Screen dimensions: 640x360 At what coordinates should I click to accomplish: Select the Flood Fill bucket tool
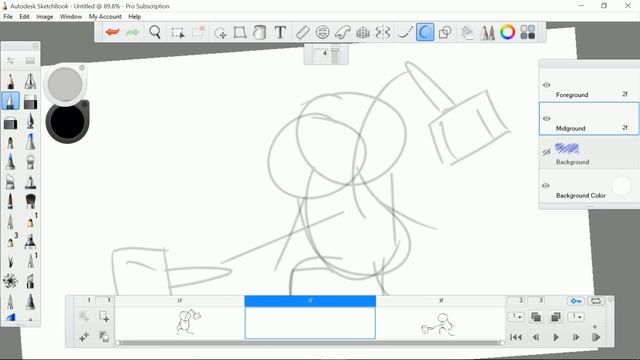pos(260,32)
